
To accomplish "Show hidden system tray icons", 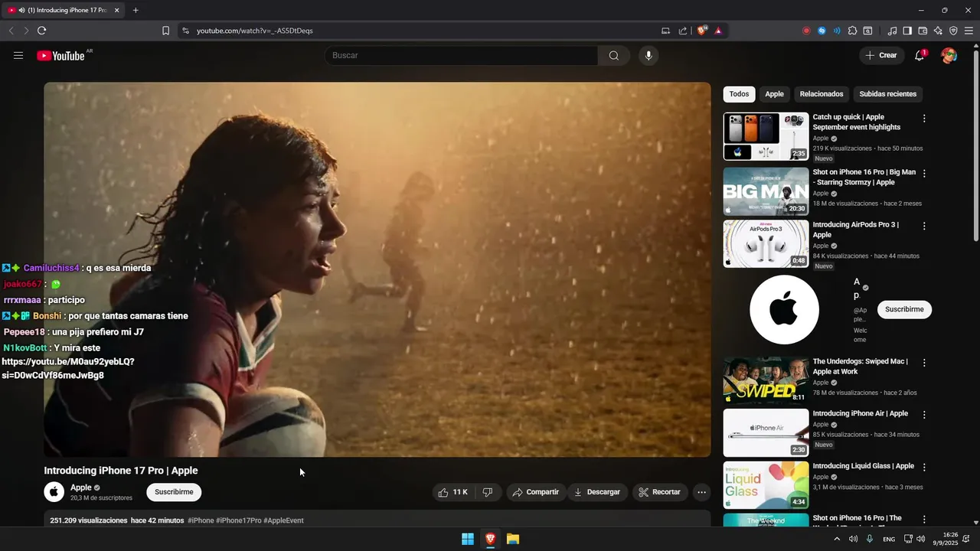I will click(837, 539).
